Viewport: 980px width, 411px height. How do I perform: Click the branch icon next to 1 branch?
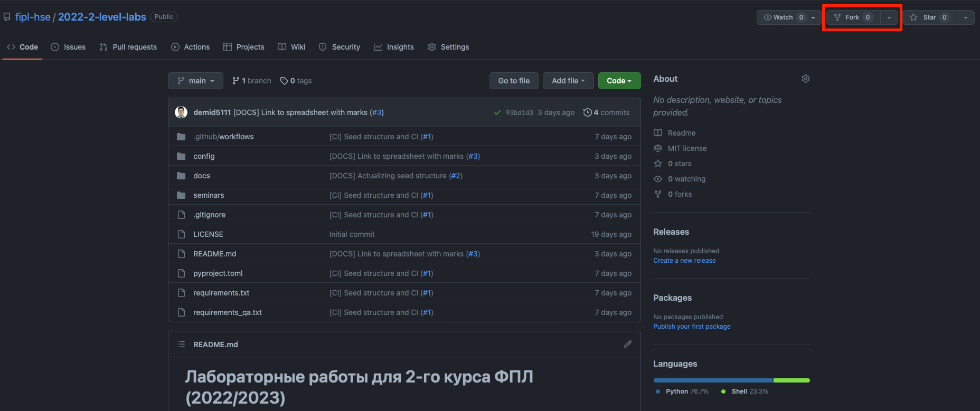235,81
